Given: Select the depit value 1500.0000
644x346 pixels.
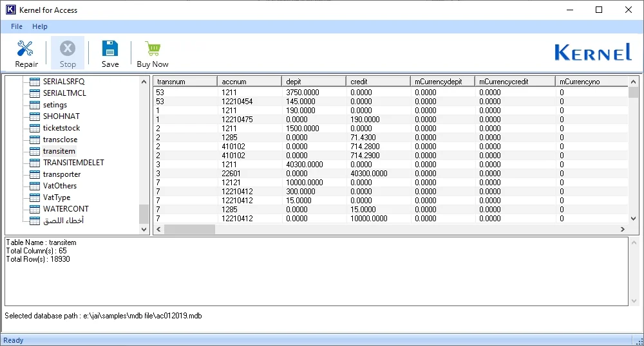Looking at the screenshot, I should [x=302, y=129].
